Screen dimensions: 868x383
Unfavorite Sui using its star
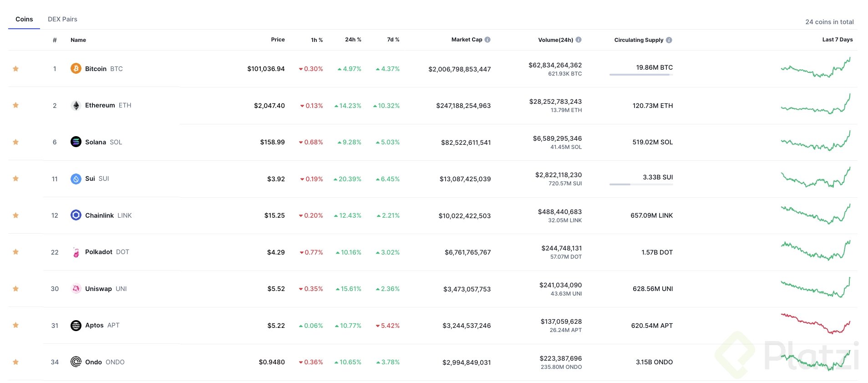(x=16, y=179)
